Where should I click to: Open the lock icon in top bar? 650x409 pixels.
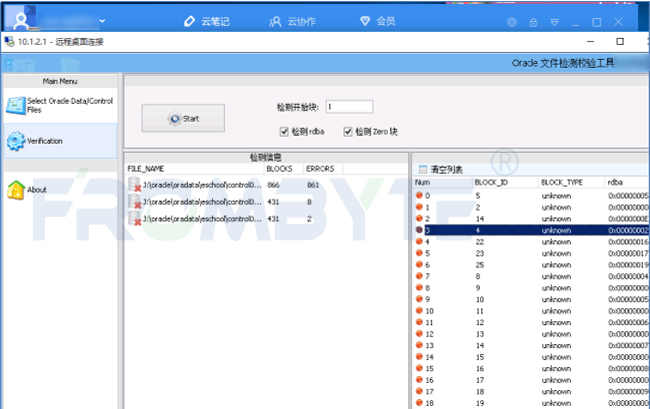533,22
